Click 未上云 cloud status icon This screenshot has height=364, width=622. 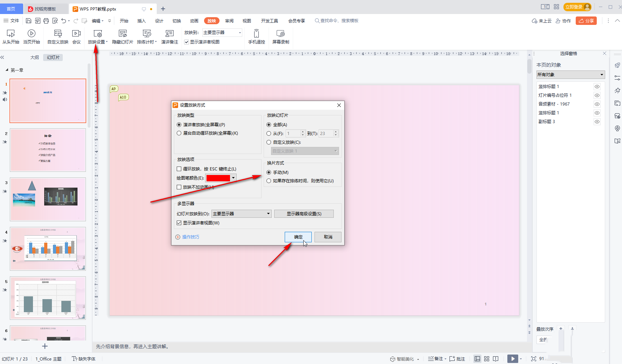tap(535, 21)
